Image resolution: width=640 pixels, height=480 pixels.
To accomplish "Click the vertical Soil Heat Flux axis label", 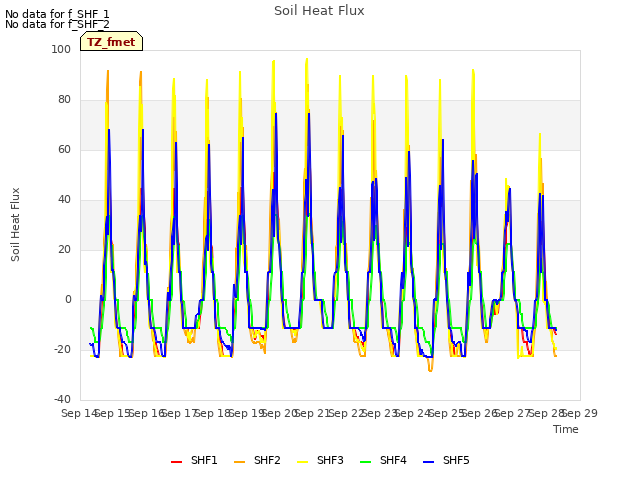I will coord(15,224).
